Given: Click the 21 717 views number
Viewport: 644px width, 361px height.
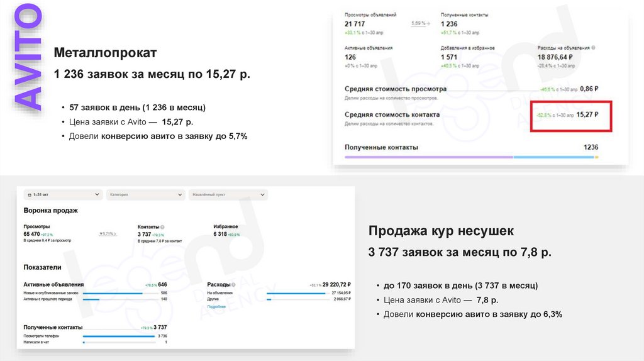Looking at the screenshot, I should [355, 24].
